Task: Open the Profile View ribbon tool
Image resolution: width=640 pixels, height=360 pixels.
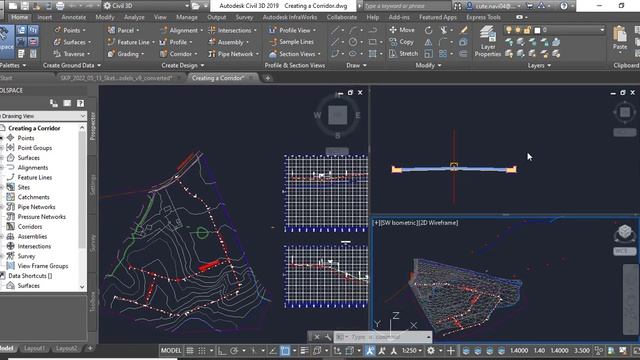Action: click(292, 30)
